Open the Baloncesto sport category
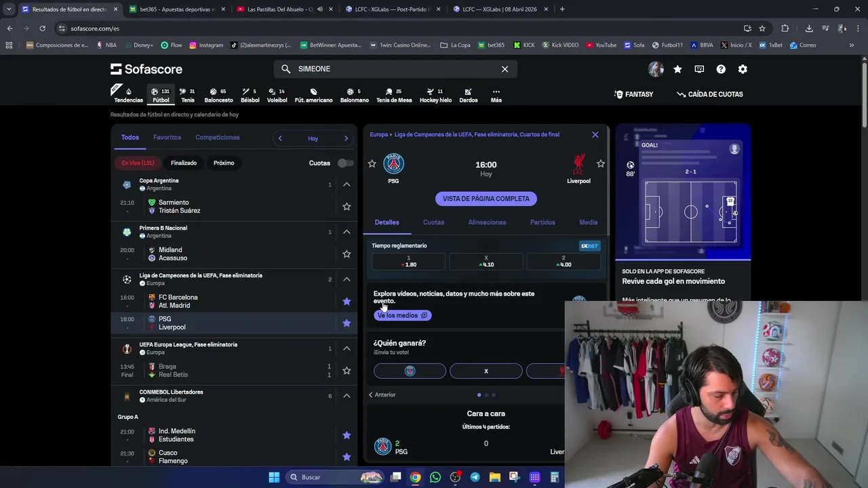This screenshot has height=488, width=868. coord(218,96)
